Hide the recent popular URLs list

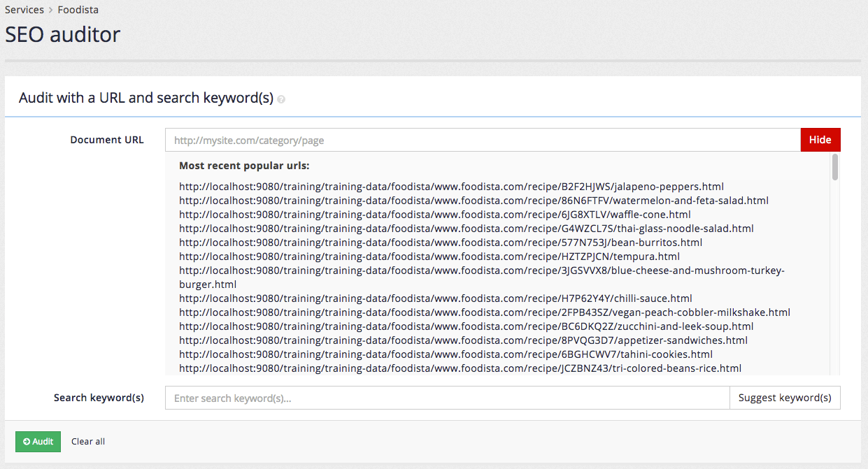point(820,139)
